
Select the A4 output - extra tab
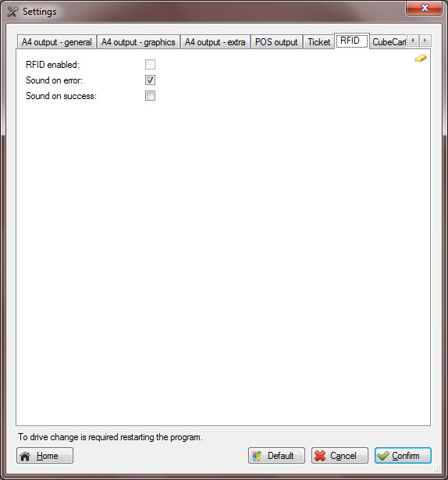pos(215,42)
